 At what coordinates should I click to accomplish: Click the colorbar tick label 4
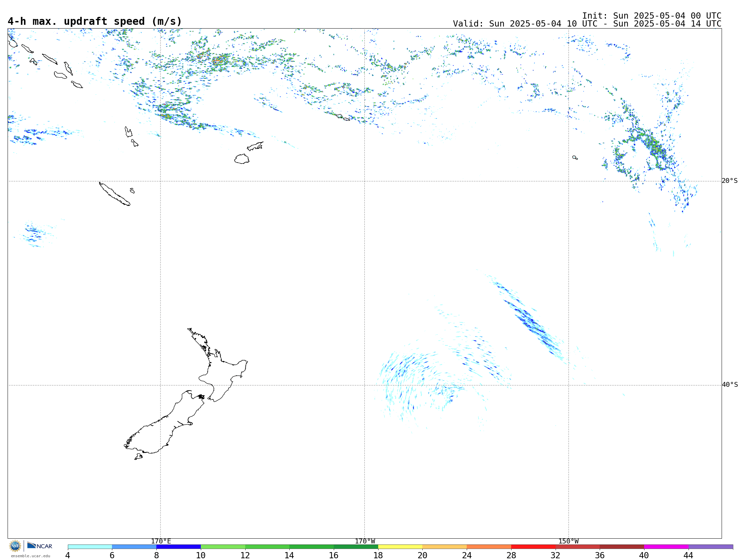click(68, 556)
